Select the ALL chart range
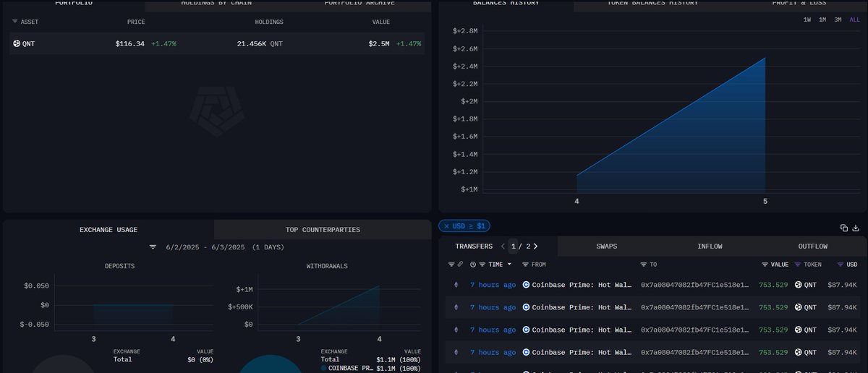The width and height of the screenshot is (868, 373). click(x=854, y=20)
